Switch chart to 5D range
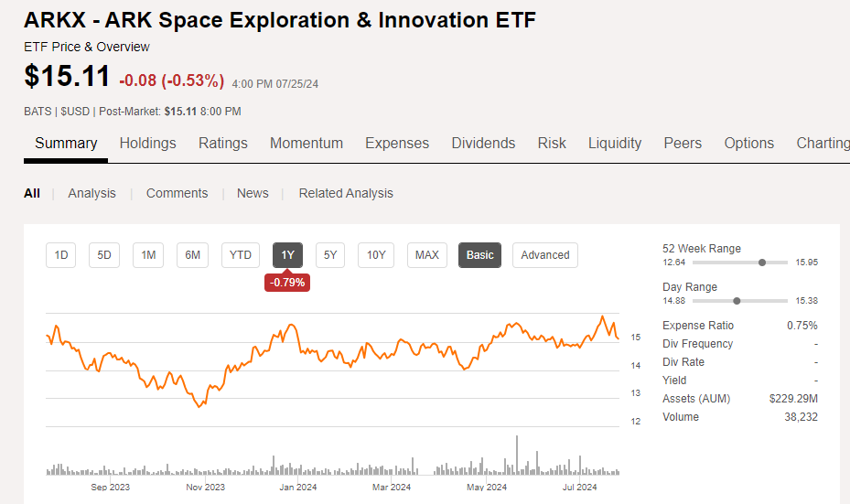Screen dimensions: 850x504 coord(104,255)
